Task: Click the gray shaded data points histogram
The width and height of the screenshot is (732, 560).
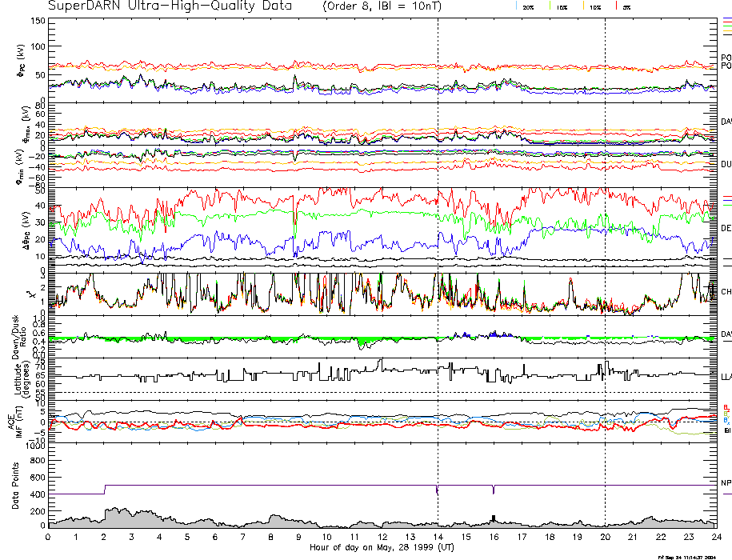Action: 120,518
